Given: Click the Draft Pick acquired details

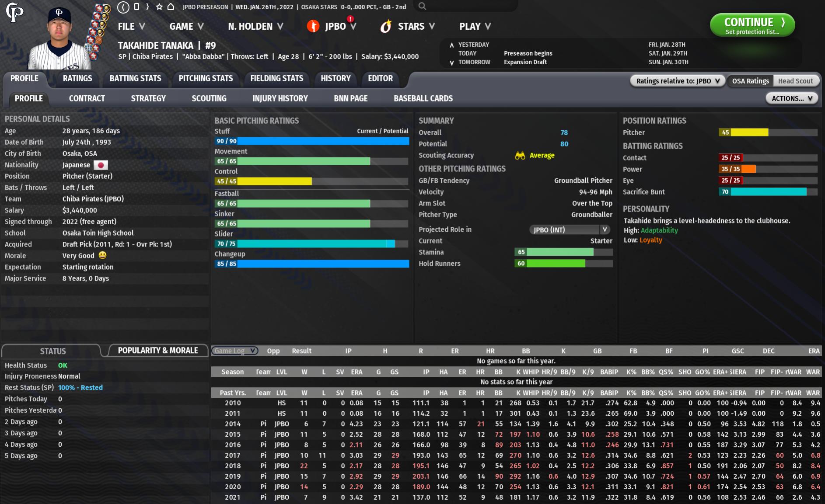Looking at the screenshot, I should (117, 244).
